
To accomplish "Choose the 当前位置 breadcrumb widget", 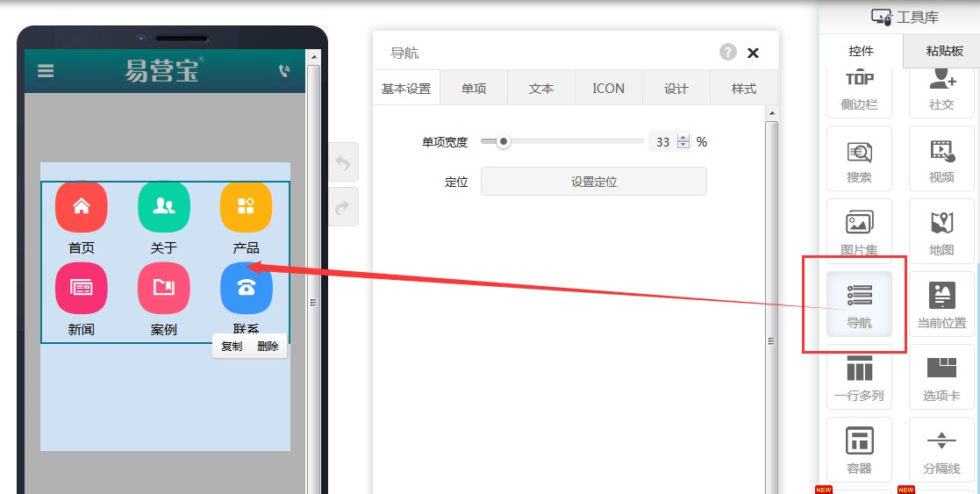I will click(x=941, y=304).
